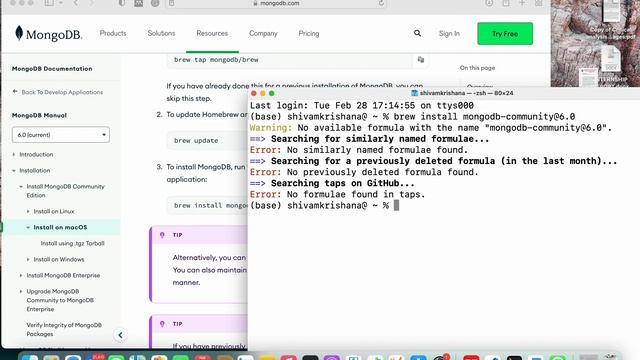
Task: Go back using Safari's back arrow
Action: (x=76, y=3)
